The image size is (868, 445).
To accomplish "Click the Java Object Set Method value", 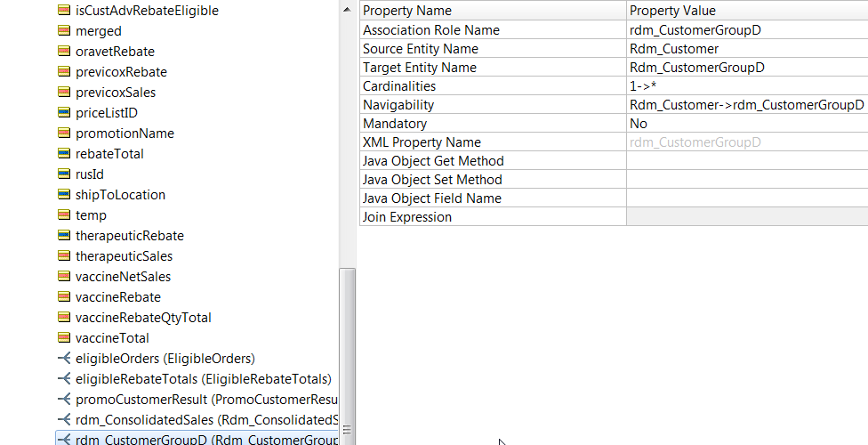I will tap(747, 180).
